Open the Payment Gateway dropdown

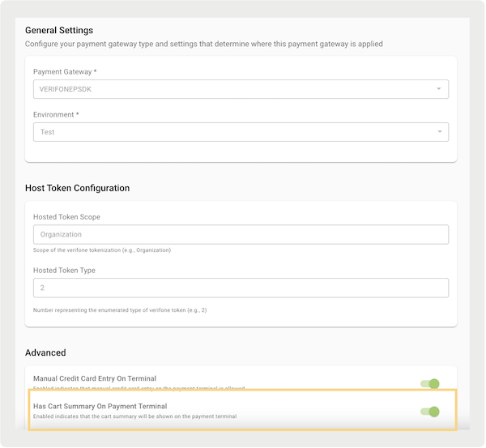click(241, 89)
